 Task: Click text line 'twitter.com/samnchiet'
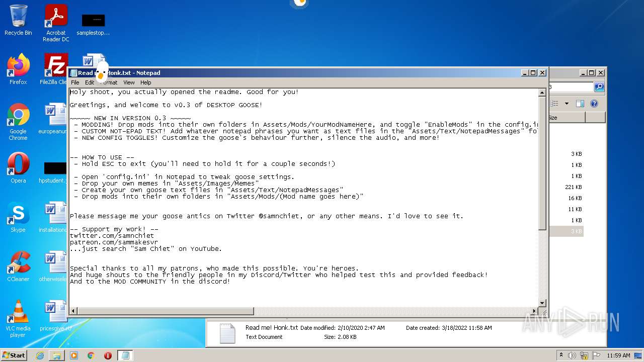(x=112, y=236)
